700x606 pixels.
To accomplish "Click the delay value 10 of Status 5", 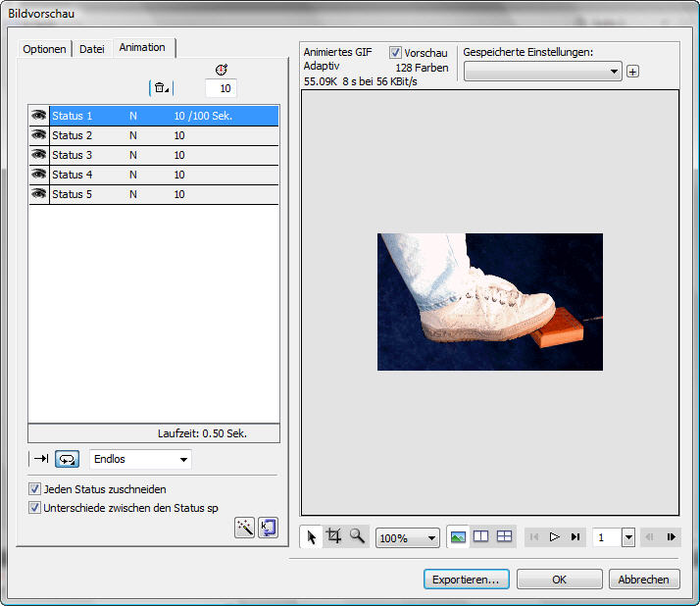I will pyautogui.click(x=179, y=194).
